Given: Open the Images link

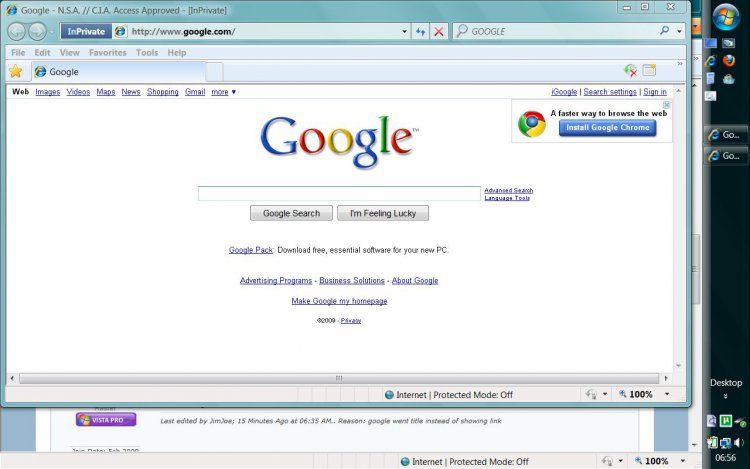Looking at the screenshot, I should tap(48, 92).
